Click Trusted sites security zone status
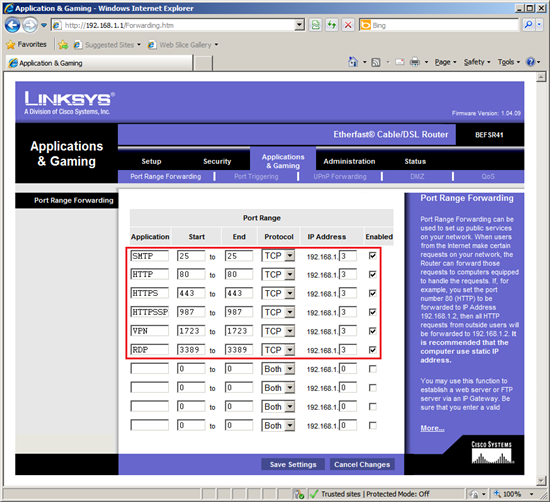550x502 pixels. click(x=370, y=494)
